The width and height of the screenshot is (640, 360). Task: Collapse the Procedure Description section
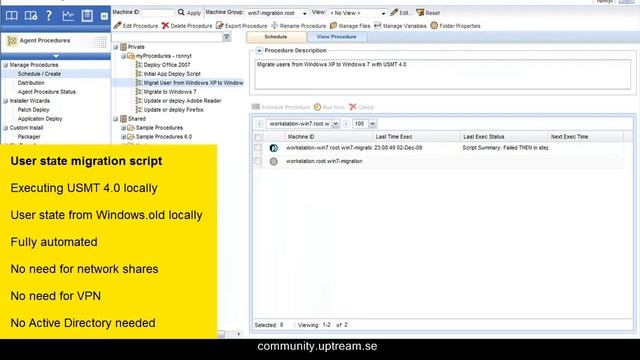pyautogui.click(x=259, y=51)
